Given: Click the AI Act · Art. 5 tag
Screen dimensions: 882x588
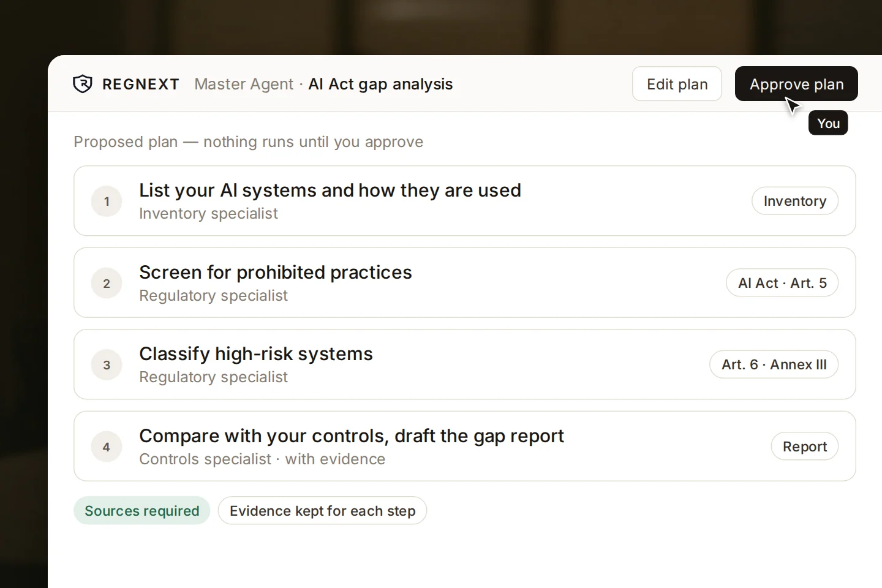Looking at the screenshot, I should pyautogui.click(x=782, y=283).
